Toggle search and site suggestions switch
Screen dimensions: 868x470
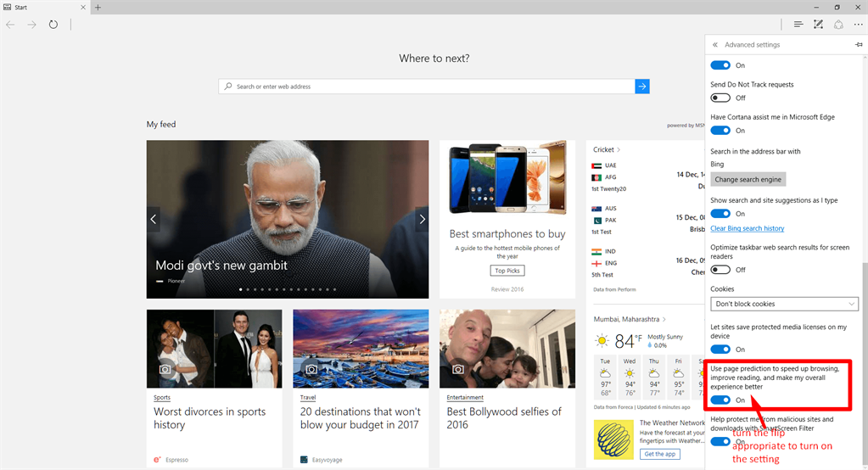[x=720, y=214]
